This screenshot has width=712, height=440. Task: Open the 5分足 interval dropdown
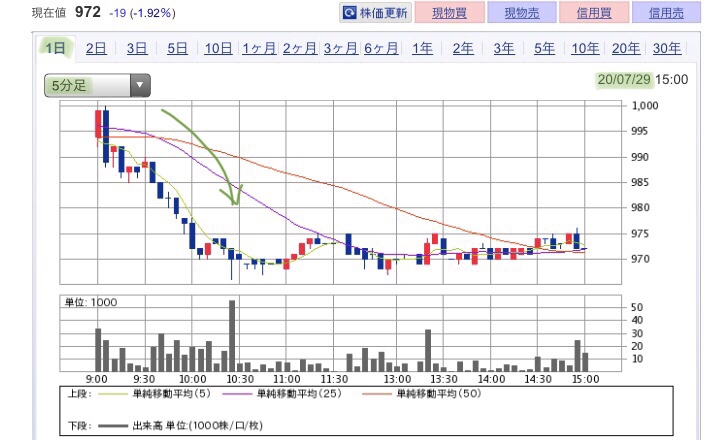97,85
